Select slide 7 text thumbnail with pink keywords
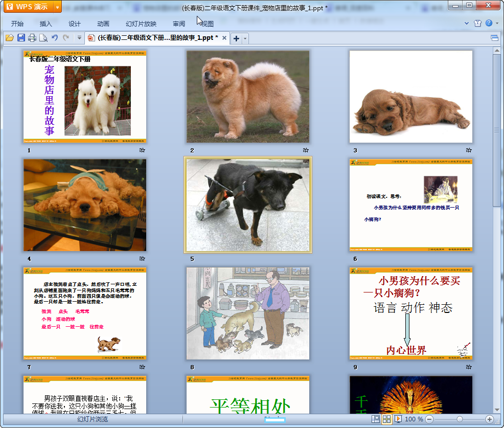 pos(85,313)
